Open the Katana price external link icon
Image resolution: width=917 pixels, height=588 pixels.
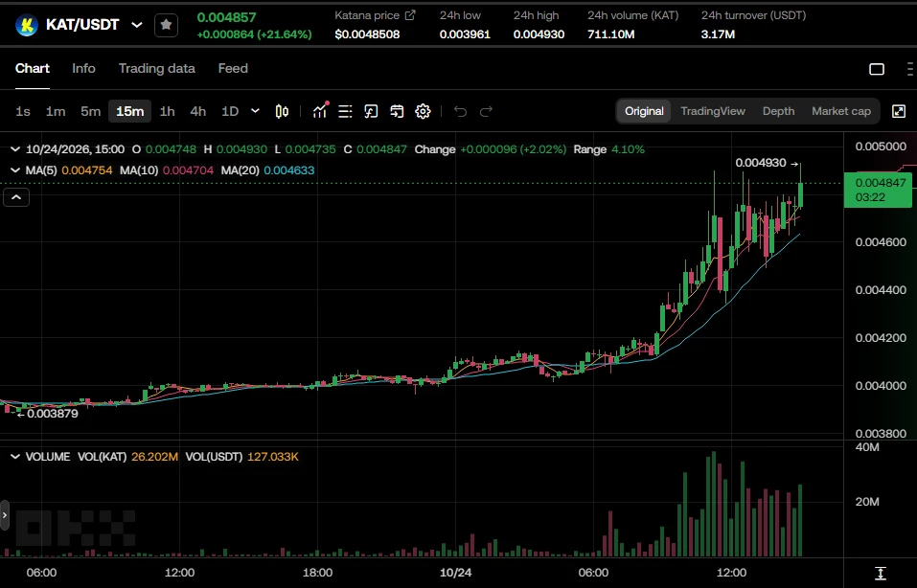[x=410, y=15]
